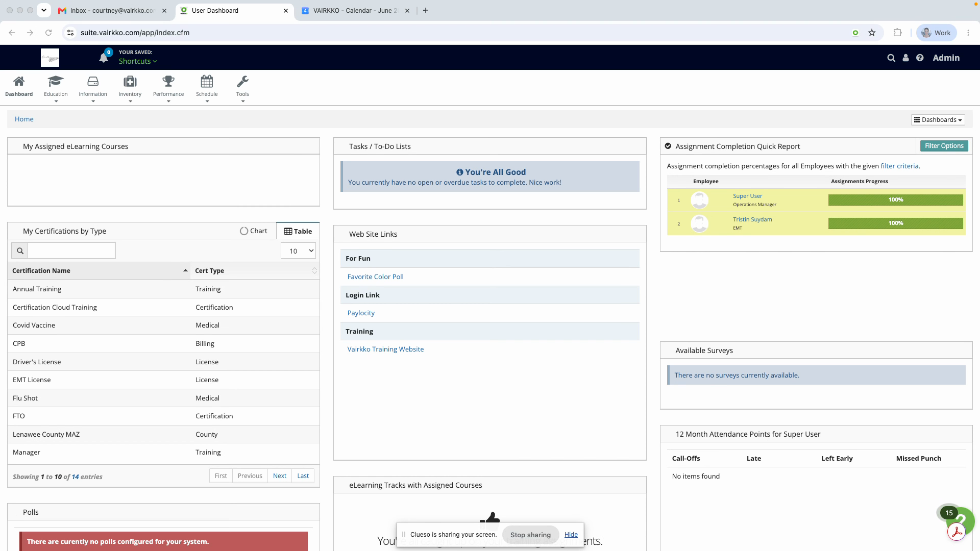Click the notifications bell icon

[104, 58]
